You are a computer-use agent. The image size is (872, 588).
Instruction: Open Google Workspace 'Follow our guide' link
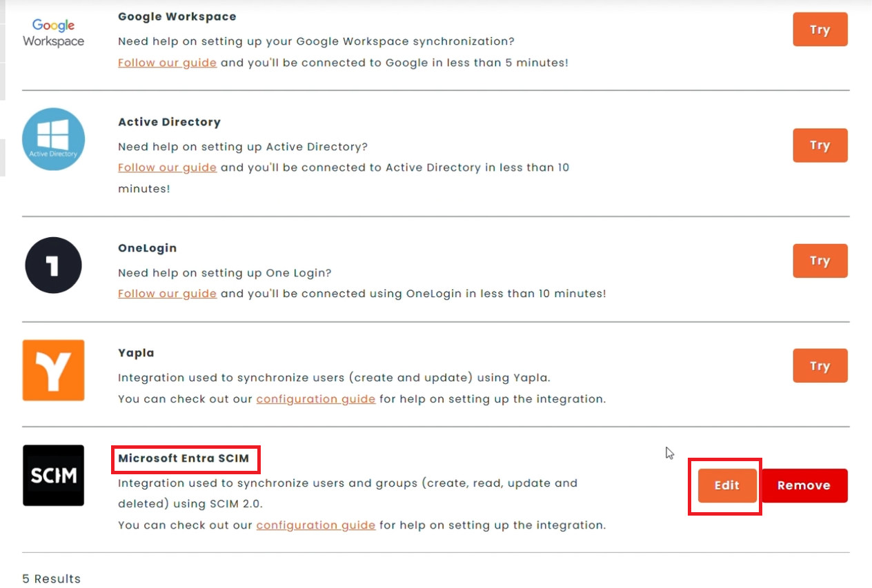tap(168, 63)
